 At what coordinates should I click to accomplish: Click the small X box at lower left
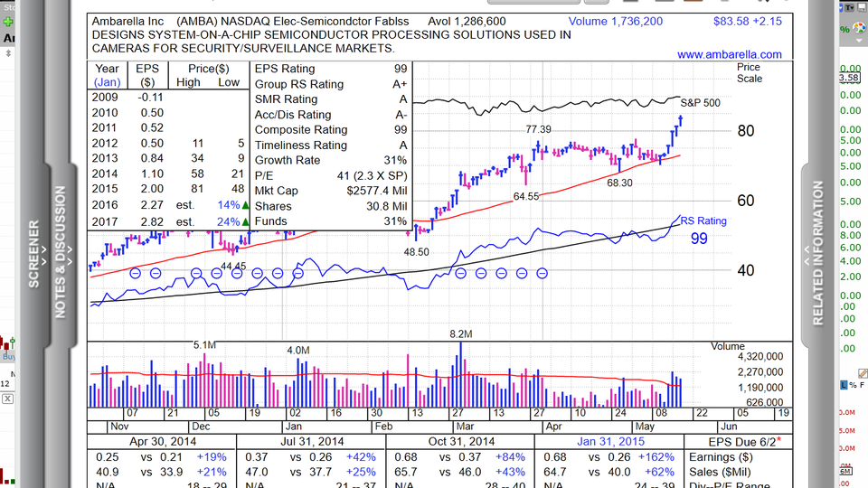point(7,399)
